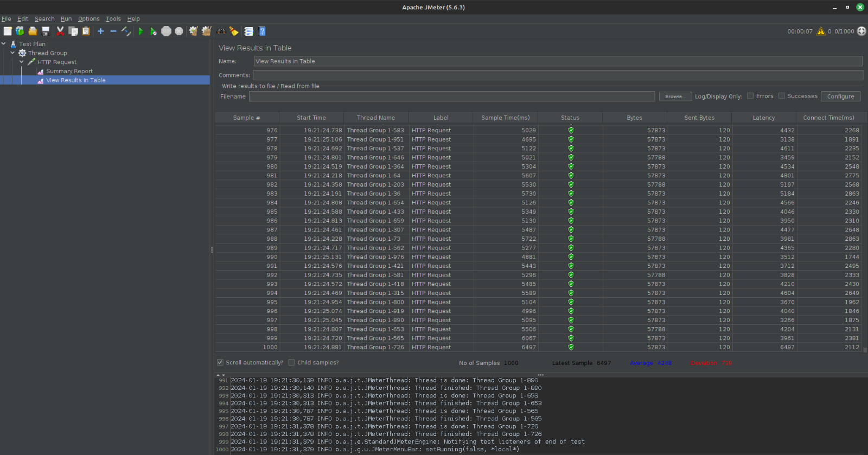Click the blue plus Expand All icon

[x=100, y=31]
